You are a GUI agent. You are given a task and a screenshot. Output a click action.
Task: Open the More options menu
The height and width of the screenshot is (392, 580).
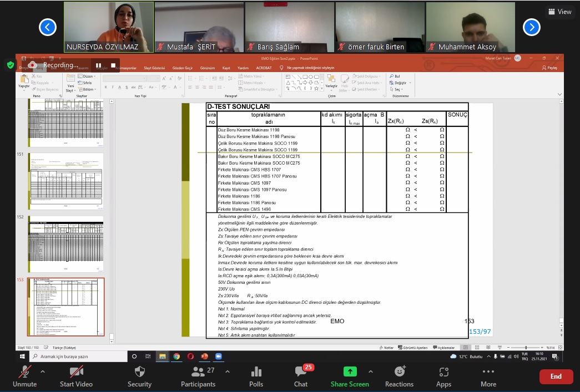(x=488, y=376)
